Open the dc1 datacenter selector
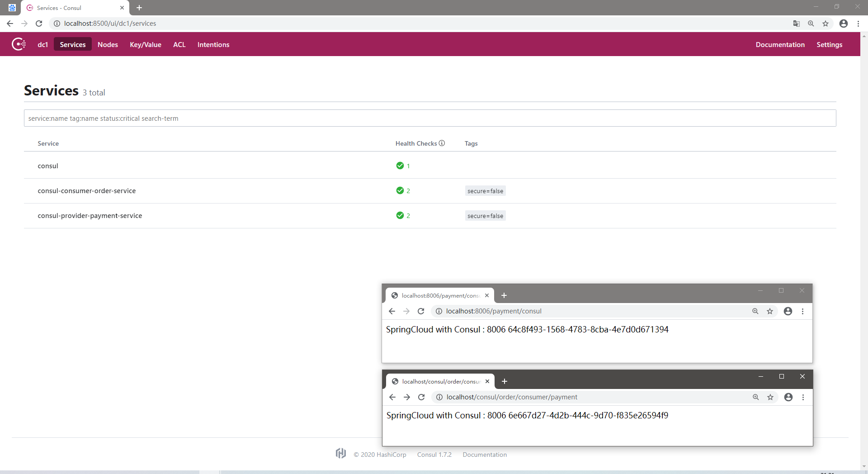 pos(42,44)
